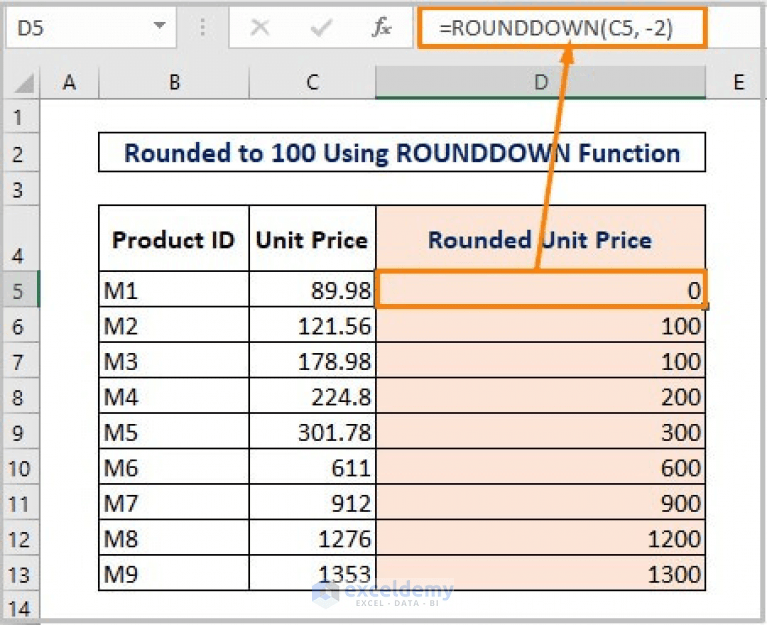Select unit price cell 224.8
This screenshot has width=767, height=625.
pos(313,396)
